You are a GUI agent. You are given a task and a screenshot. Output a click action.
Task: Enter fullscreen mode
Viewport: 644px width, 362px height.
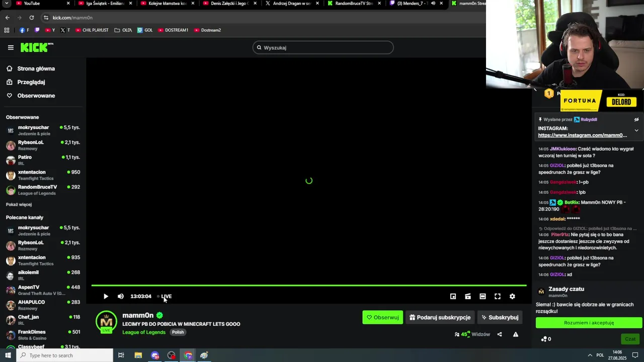pos(498,296)
